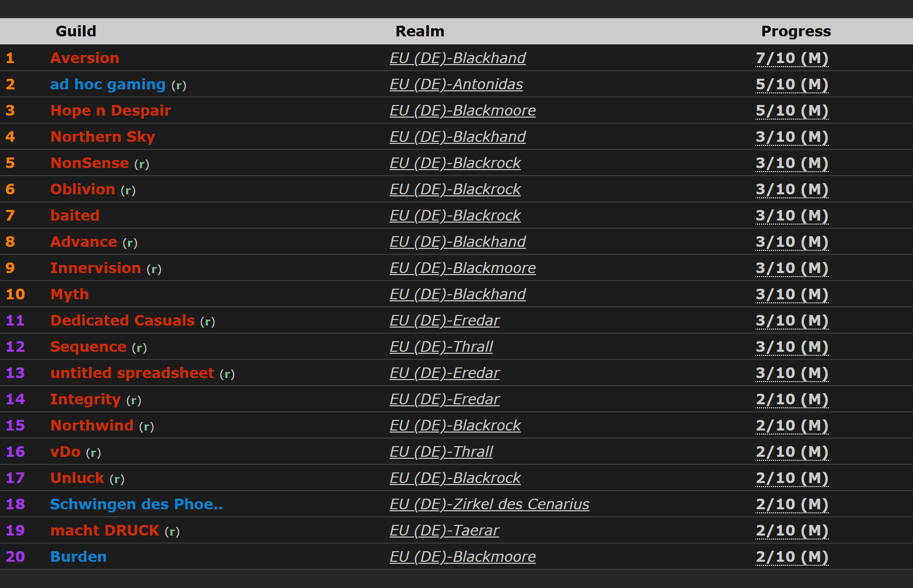Click recruiting (r) marker next to macht DRUCK
913x588 pixels.
click(x=173, y=531)
